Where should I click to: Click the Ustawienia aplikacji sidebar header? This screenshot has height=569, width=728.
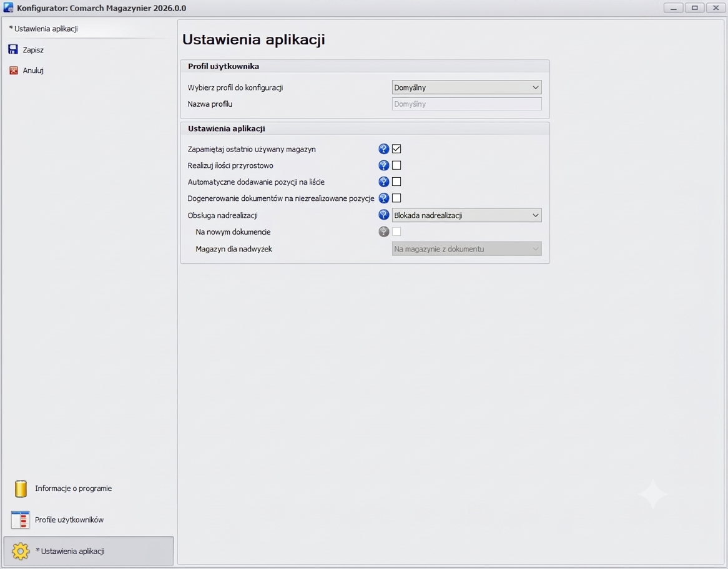pos(43,29)
